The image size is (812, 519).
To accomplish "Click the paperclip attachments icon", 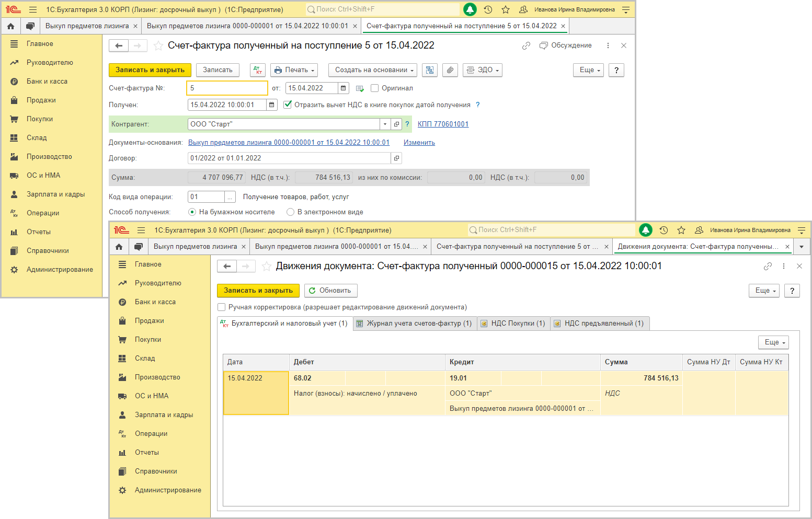I will click(x=450, y=70).
